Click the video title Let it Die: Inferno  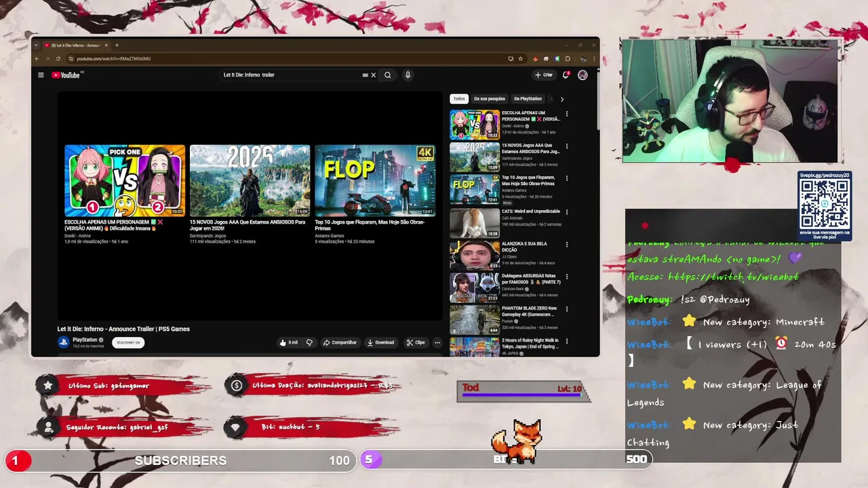[x=123, y=329]
